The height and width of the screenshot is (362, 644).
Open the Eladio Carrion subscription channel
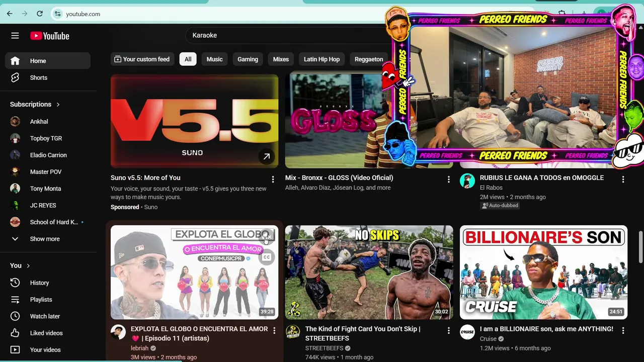click(x=48, y=155)
